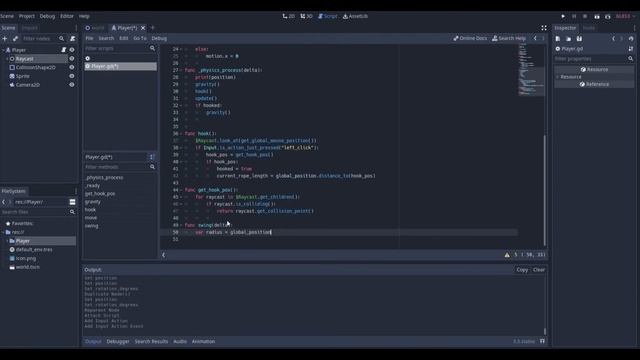Screen dimensions: 640x360
Task: Navigate back in FileSystem dock
Action: click(4, 202)
